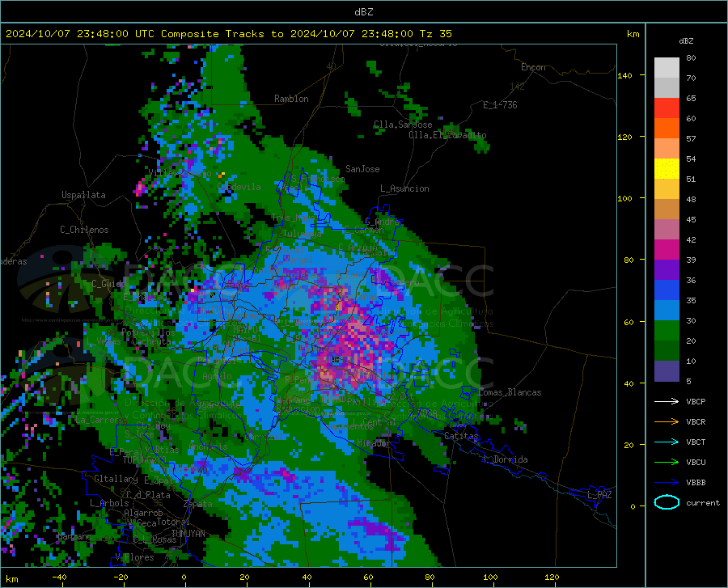Click the 100 km tick on vertical axis
This screenshot has height=588, width=728.
coord(624,199)
